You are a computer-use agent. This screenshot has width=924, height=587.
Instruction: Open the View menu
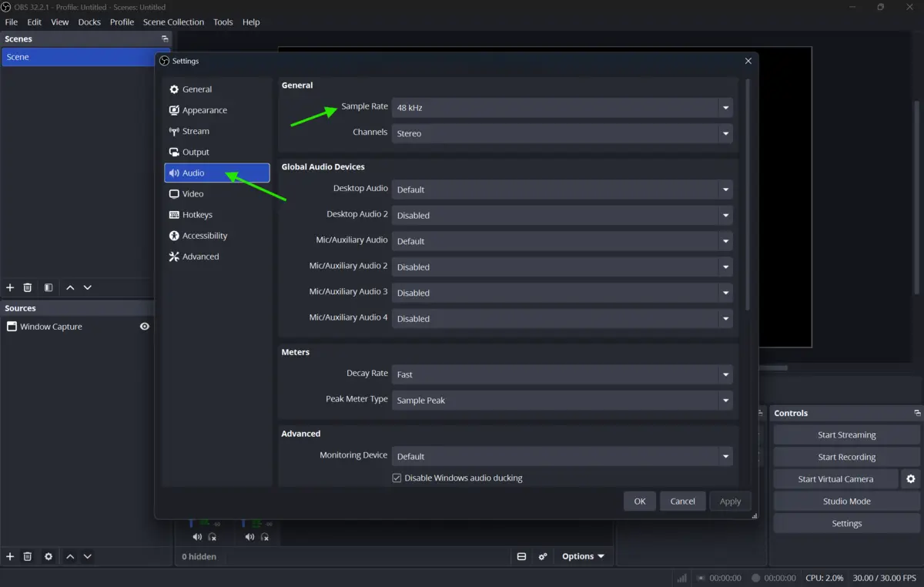(60, 22)
